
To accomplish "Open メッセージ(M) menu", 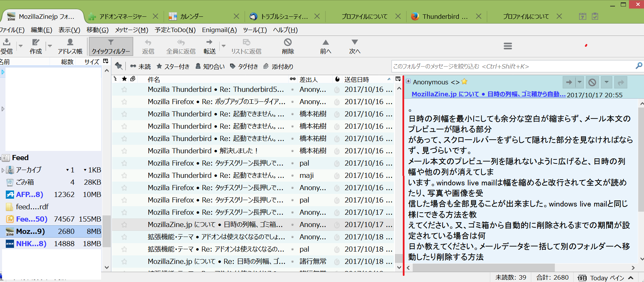I will pos(132,30).
